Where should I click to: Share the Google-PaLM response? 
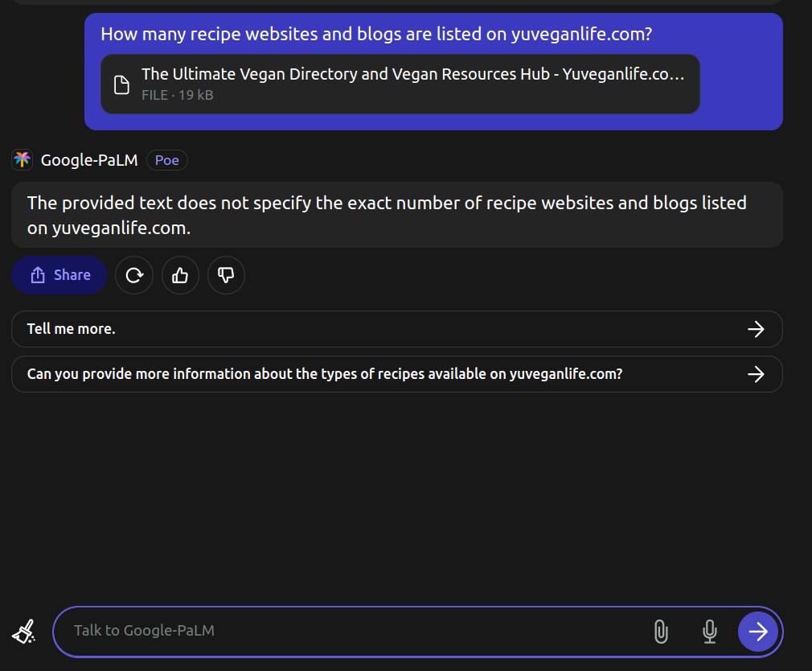point(59,275)
